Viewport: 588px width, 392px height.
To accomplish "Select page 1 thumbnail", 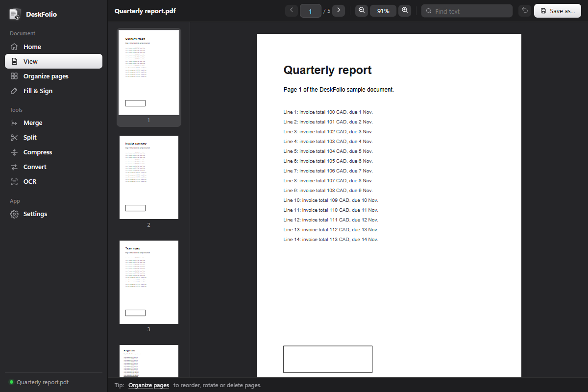I will (x=149, y=73).
